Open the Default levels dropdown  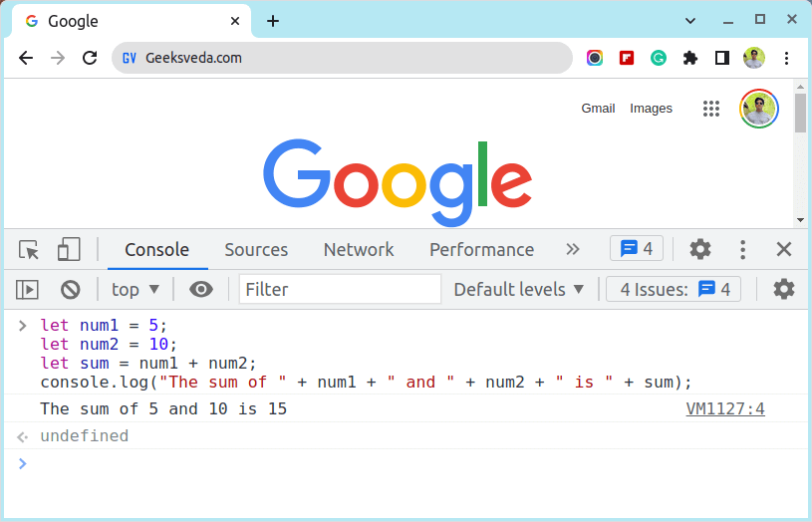[x=518, y=290]
